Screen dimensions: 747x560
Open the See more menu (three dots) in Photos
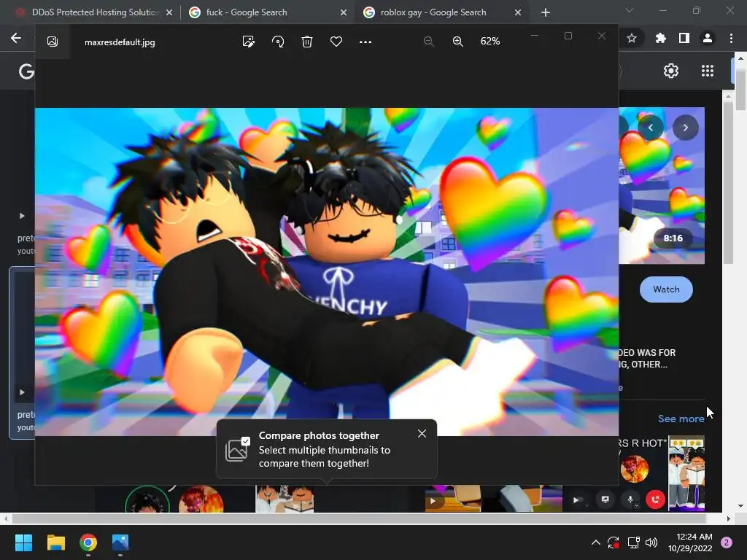click(365, 42)
